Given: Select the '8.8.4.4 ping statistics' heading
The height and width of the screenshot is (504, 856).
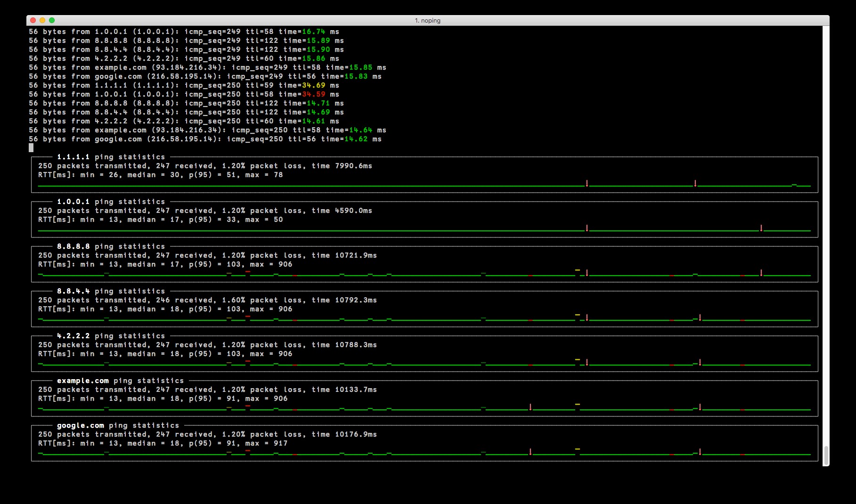Looking at the screenshot, I should pyautogui.click(x=111, y=291).
